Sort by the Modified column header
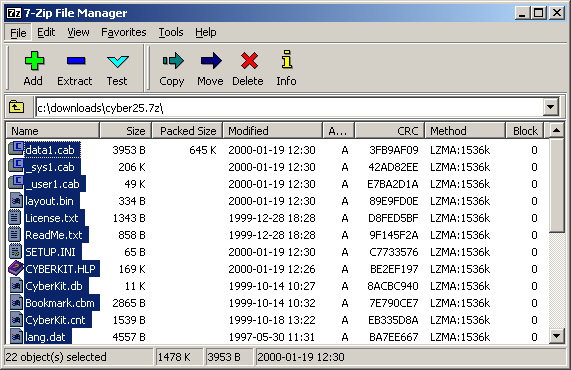 [272, 131]
